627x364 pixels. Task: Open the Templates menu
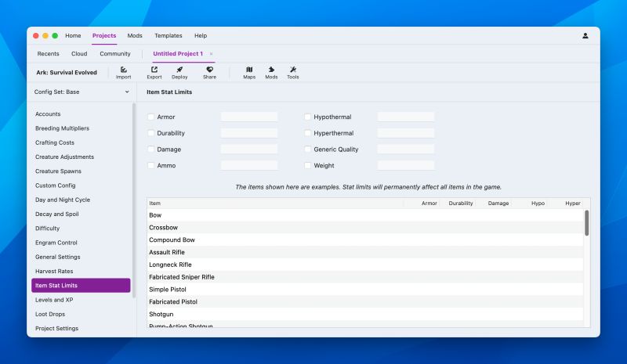(169, 35)
